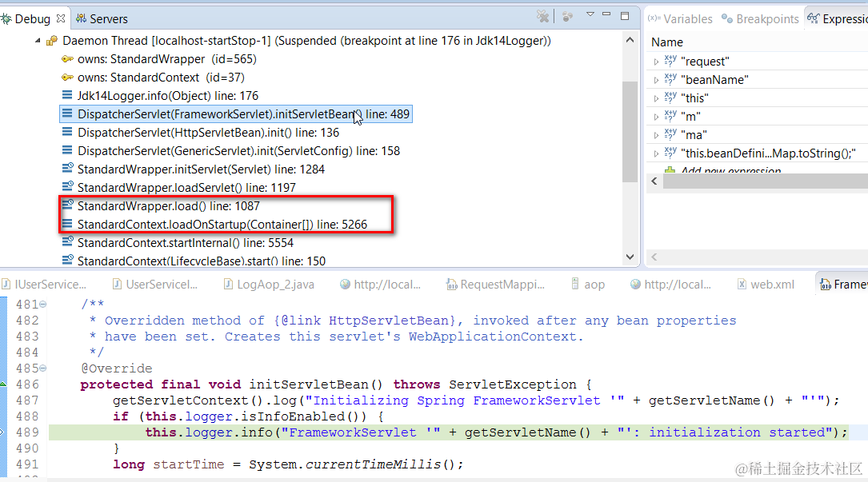Select StandardWrapper.initServlet(Servlet) line: 1284
The width and height of the screenshot is (868, 482).
[201, 169]
